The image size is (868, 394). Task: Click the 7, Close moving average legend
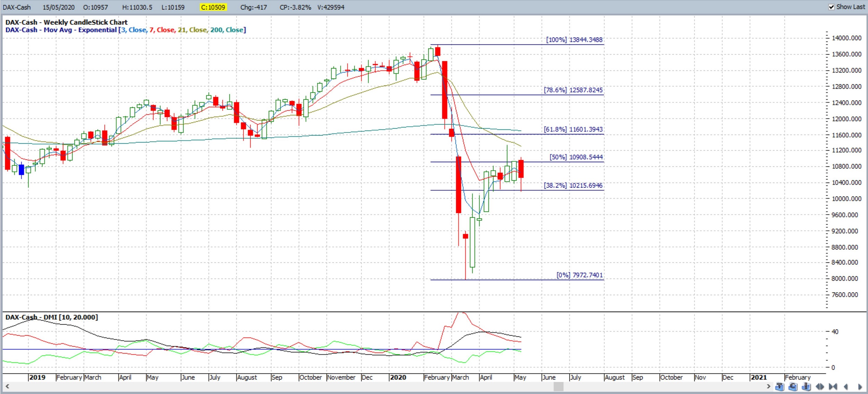point(162,30)
